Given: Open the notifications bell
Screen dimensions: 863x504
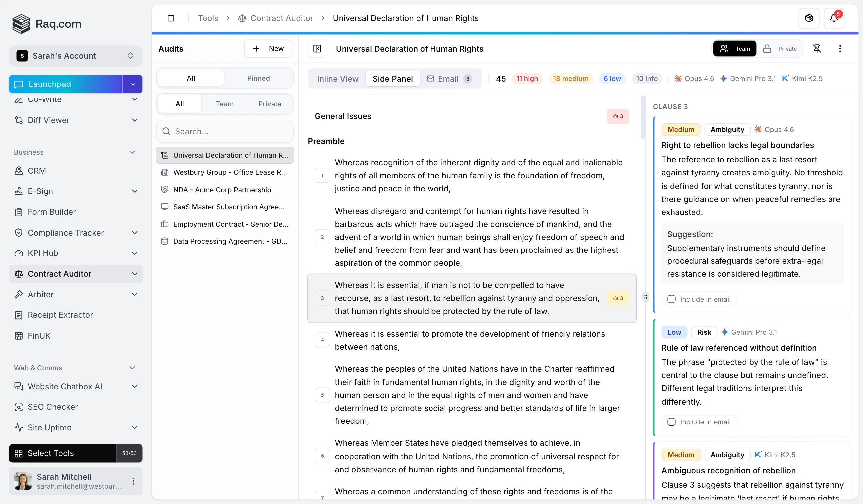Looking at the screenshot, I should [x=835, y=18].
